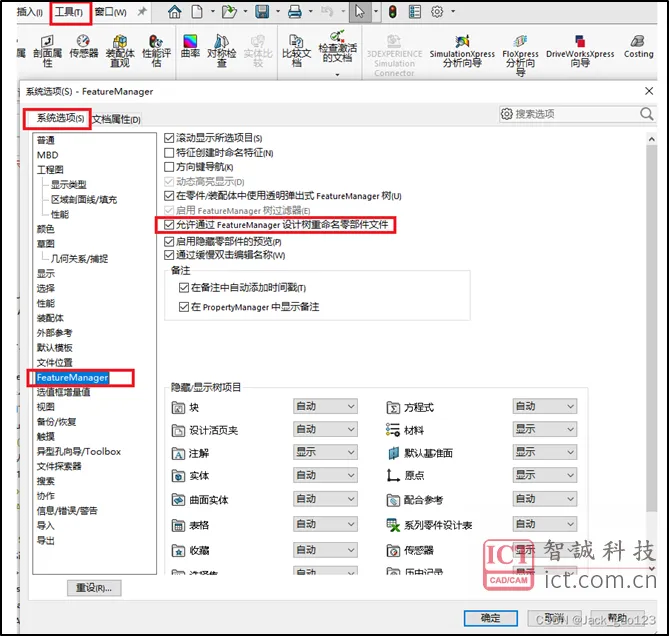This screenshot has height=636, width=669.
Task: Click the 重设 (Reset) button
Action: [94, 587]
